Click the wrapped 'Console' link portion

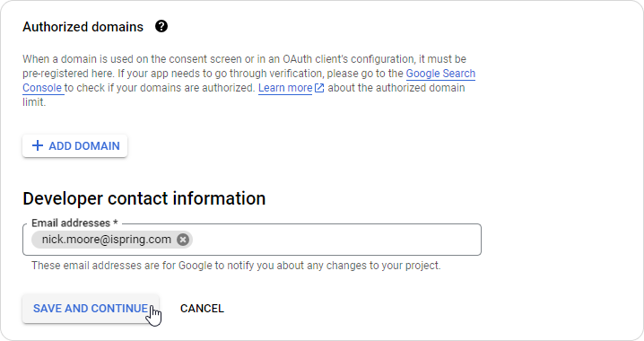(x=42, y=88)
